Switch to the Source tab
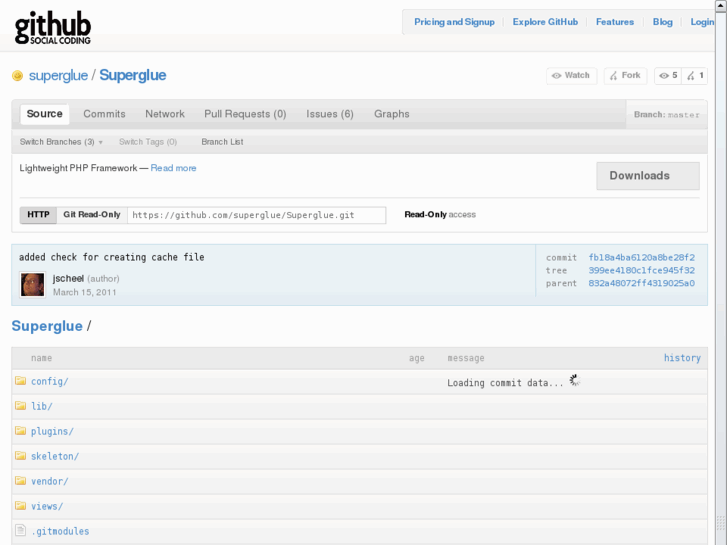This screenshot has width=727, height=545. click(x=45, y=114)
